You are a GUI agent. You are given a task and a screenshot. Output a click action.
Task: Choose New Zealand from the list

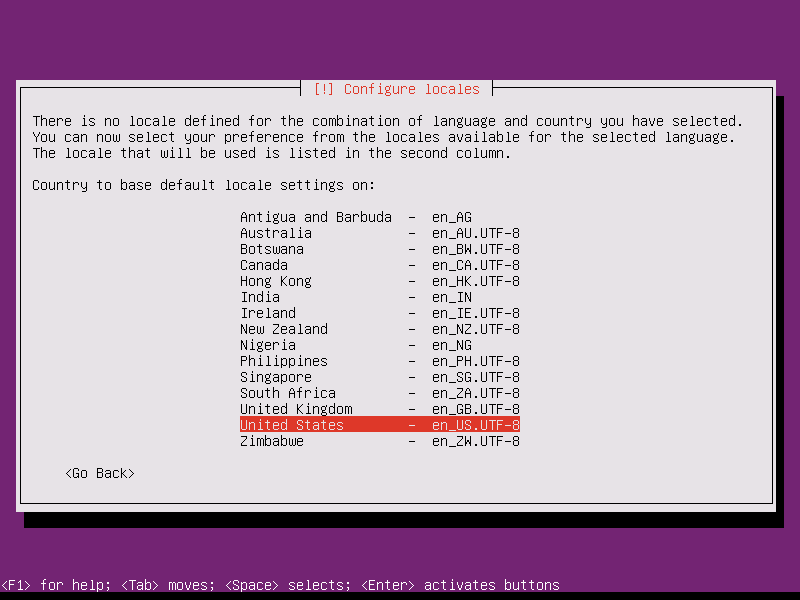point(380,329)
